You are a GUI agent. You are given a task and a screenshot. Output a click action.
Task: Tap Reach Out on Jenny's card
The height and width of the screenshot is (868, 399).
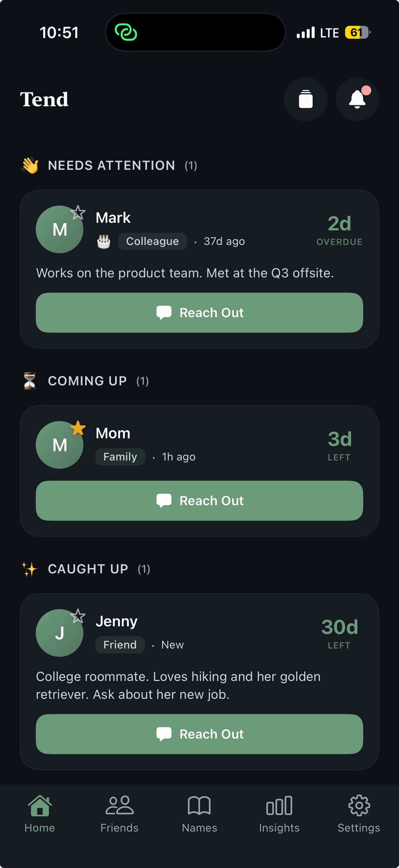pos(199,734)
